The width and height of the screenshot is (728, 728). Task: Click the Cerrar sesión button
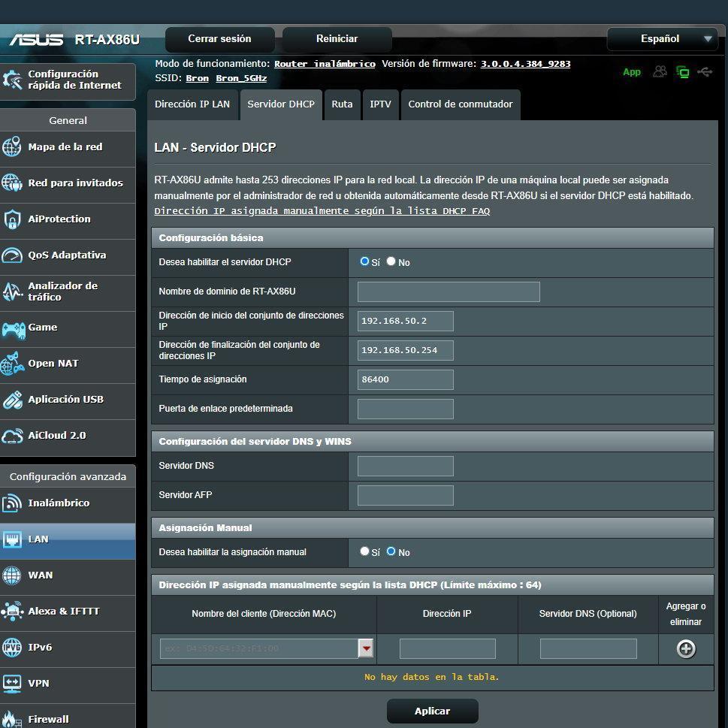pyautogui.click(x=219, y=39)
